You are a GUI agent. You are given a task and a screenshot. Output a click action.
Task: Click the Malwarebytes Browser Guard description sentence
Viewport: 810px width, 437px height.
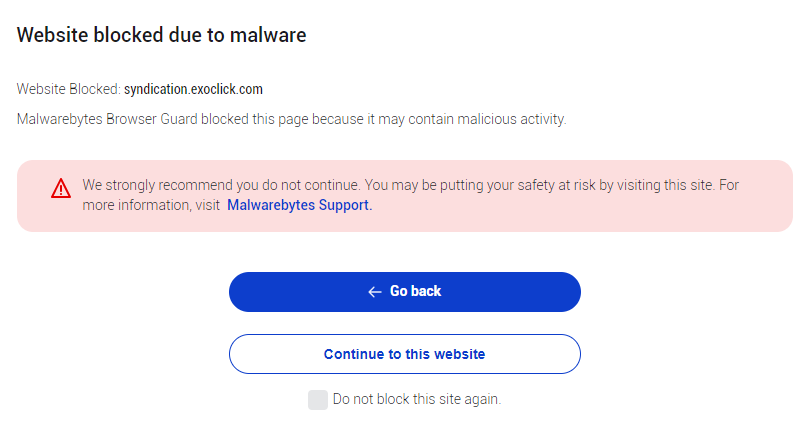(291, 119)
